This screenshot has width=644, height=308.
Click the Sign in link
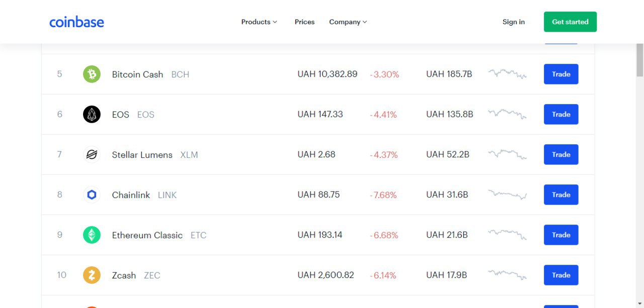pos(514,22)
